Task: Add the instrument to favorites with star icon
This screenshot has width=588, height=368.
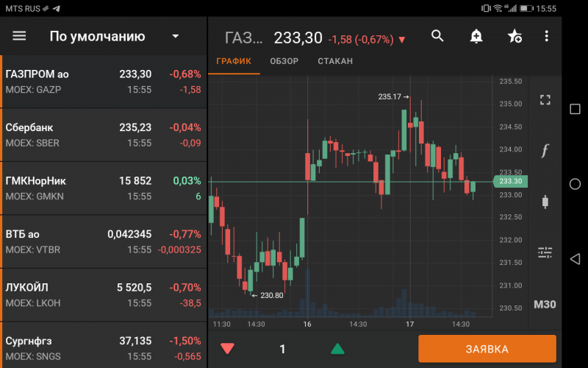Action: click(x=514, y=36)
